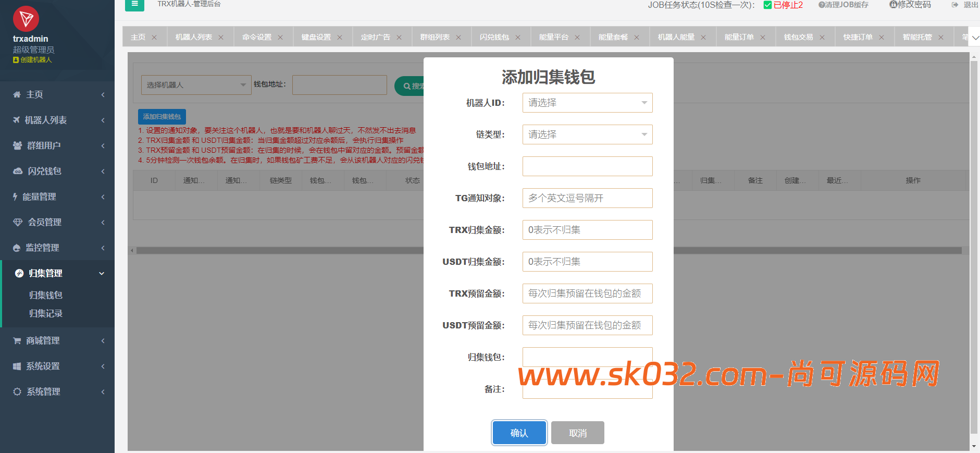Switch to the 能量套餐 tab
This screenshot has height=453, width=980.
tap(613, 37)
